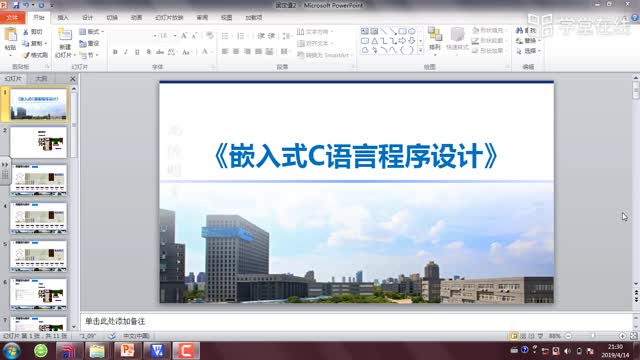Toggle underline formatting
The image size is (640, 360).
[x=137, y=52]
